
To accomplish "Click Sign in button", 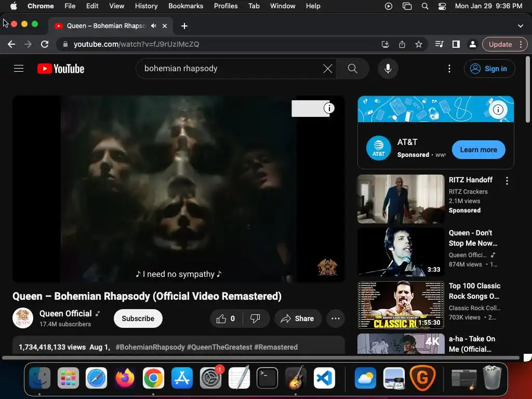I will pos(489,69).
